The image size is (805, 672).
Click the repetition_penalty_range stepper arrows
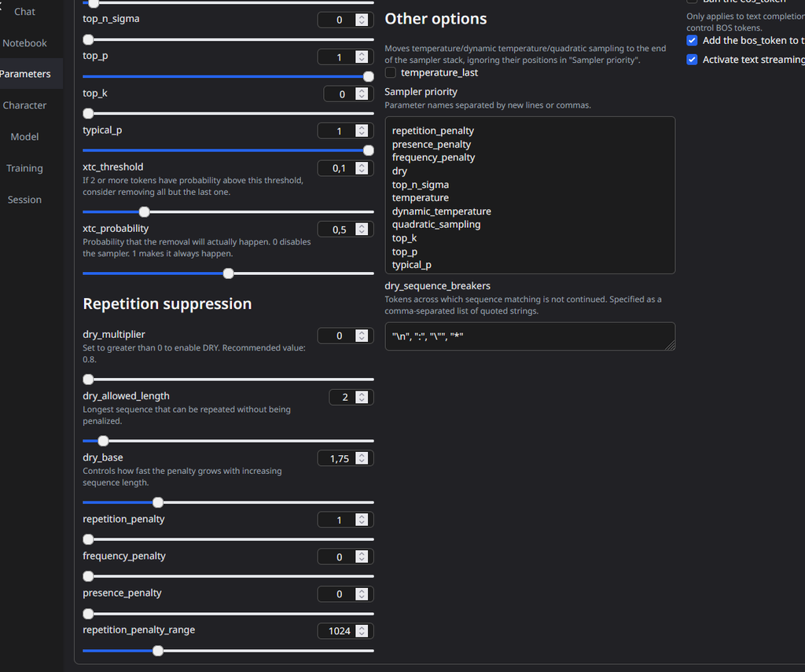click(x=362, y=630)
